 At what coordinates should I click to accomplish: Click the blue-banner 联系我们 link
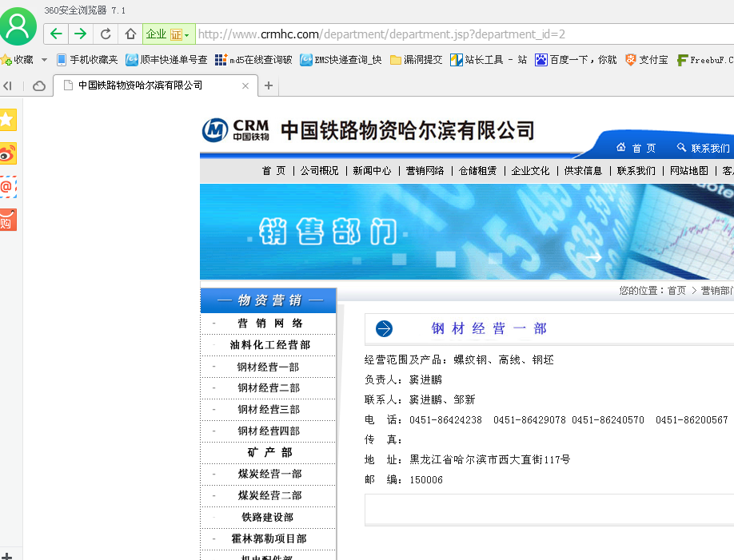pyautogui.click(x=704, y=149)
